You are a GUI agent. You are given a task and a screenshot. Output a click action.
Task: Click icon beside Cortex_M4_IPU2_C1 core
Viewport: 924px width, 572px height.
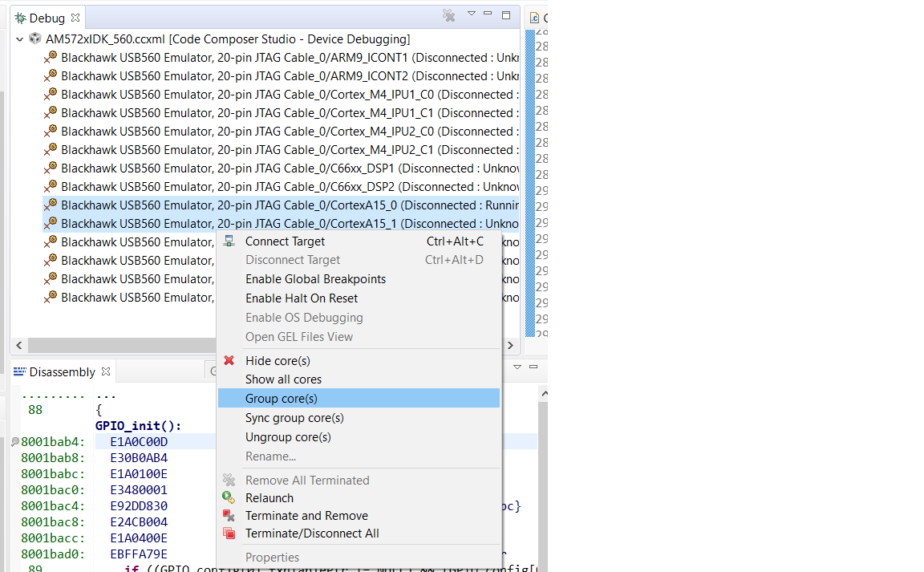click(x=51, y=150)
